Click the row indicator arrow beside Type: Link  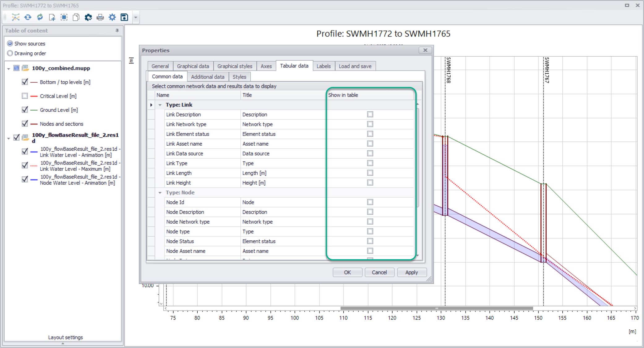click(x=151, y=105)
